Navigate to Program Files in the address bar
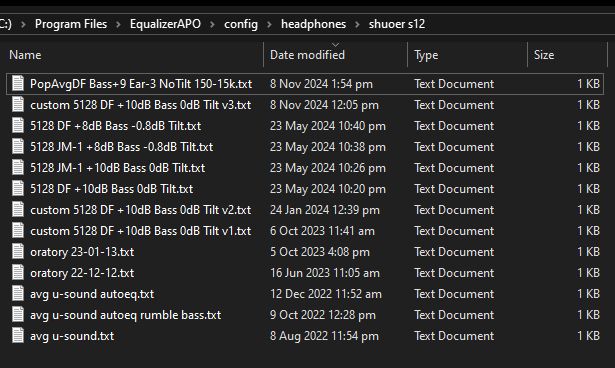This screenshot has width=615, height=368. coord(71,24)
